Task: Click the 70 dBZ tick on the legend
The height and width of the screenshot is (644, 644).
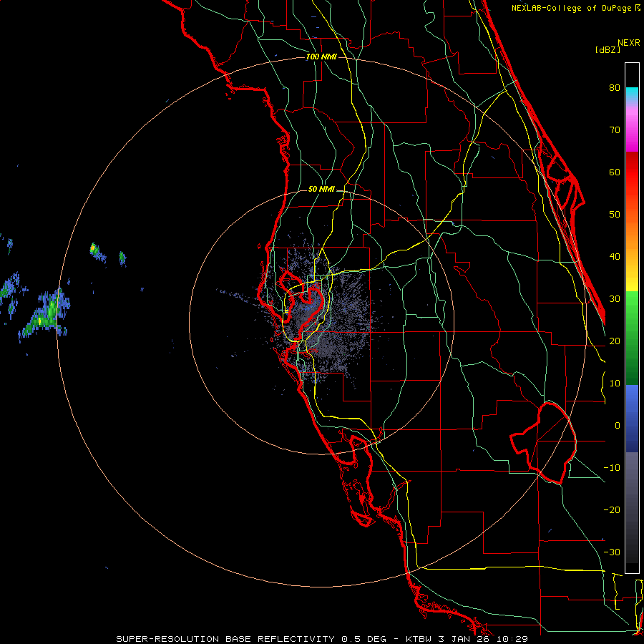Action: pos(615,130)
